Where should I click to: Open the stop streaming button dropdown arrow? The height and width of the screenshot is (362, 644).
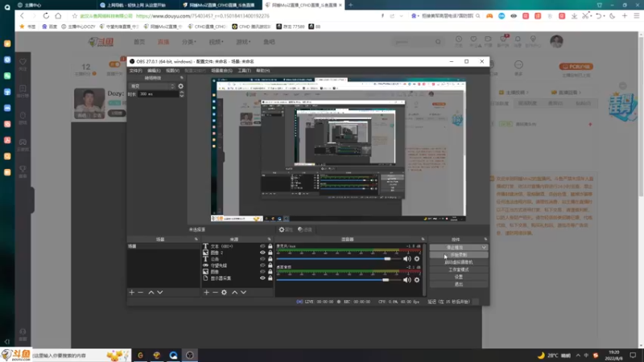484,248
